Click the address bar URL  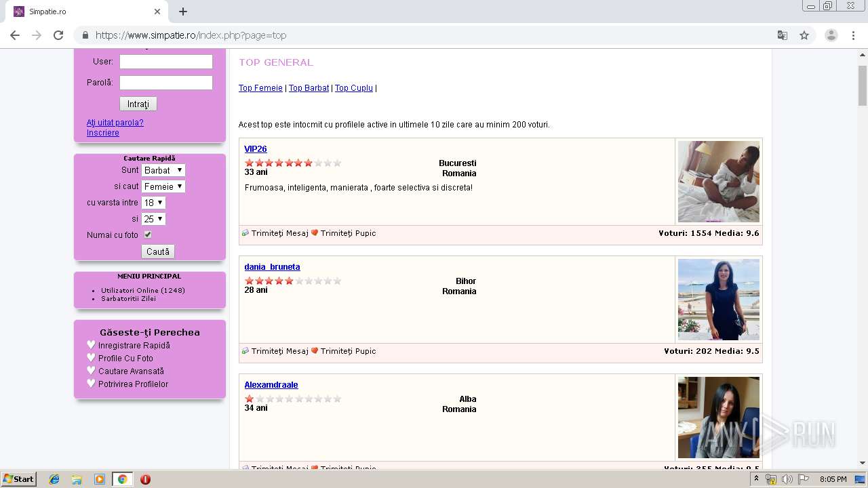click(191, 35)
